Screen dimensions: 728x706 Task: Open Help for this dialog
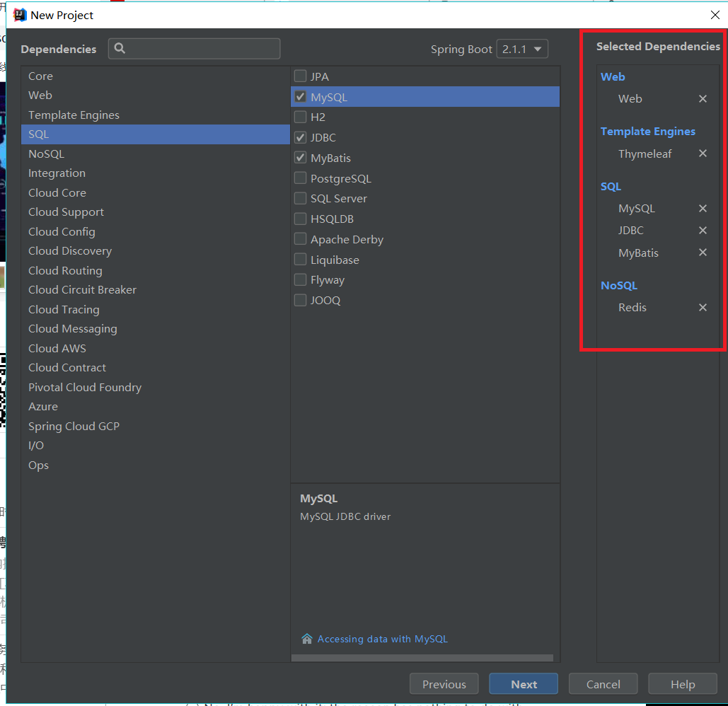[683, 684]
